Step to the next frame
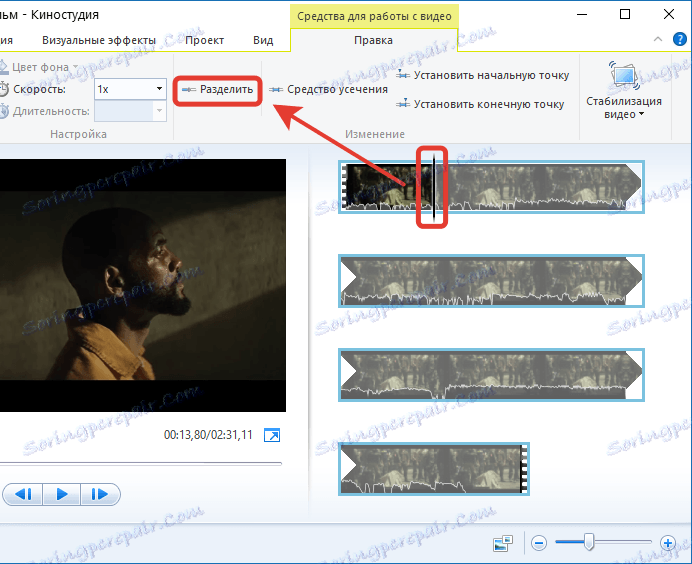 (x=100, y=494)
